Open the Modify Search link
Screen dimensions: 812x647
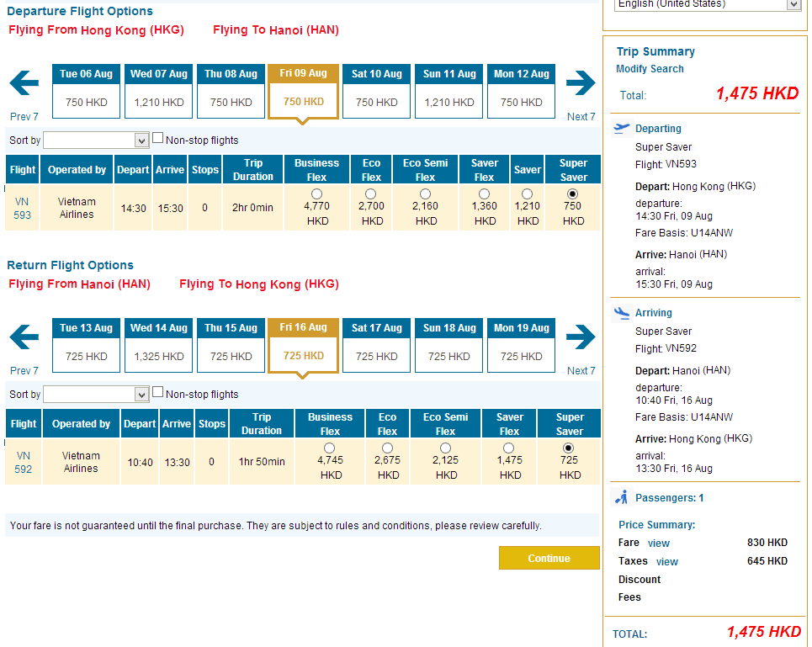pos(650,69)
